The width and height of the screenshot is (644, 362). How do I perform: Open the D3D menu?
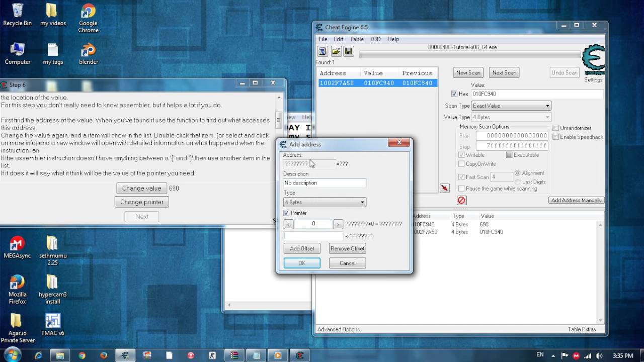[375, 39]
